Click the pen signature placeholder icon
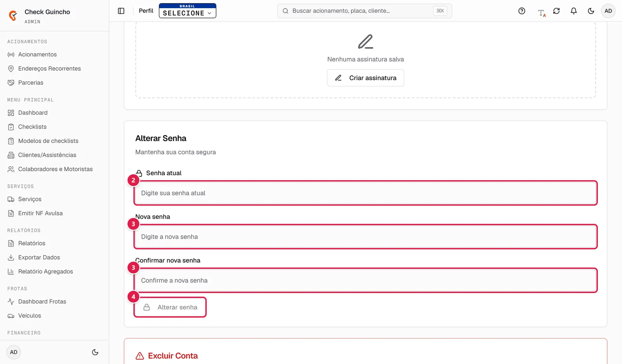 click(x=365, y=42)
